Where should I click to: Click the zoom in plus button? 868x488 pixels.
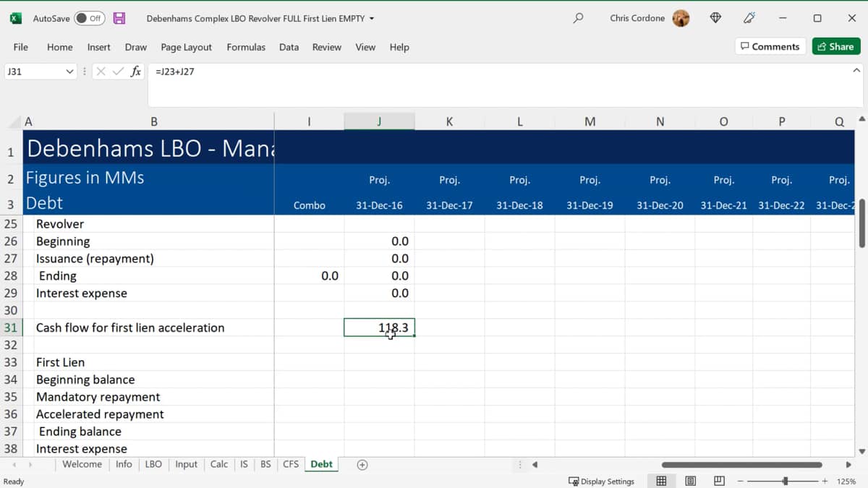pyautogui.click(x=825, y=481)
